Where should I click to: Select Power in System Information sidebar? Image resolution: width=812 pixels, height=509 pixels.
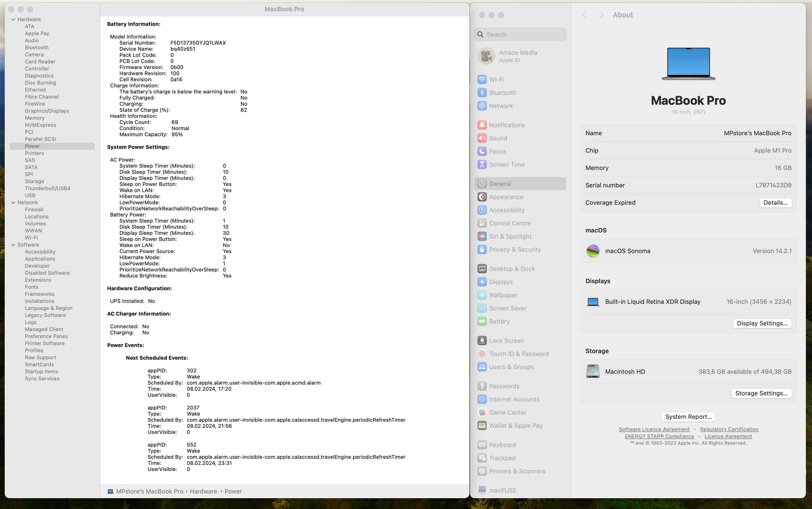pyautogui.click(x=52, y=146)
